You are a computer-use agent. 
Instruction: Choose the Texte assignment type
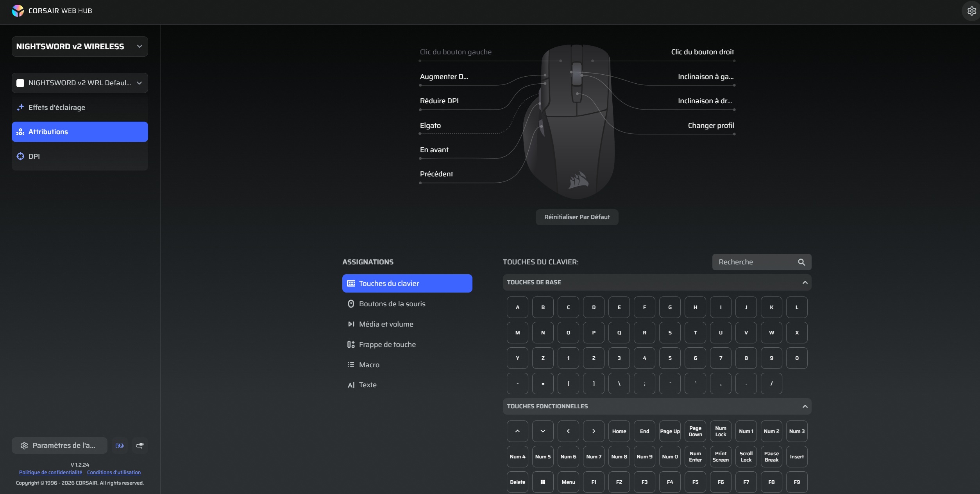(x=407, y=385)
